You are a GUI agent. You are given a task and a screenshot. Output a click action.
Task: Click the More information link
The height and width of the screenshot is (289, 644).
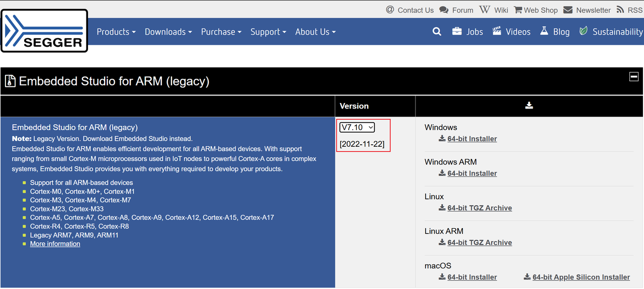point(55,244)
